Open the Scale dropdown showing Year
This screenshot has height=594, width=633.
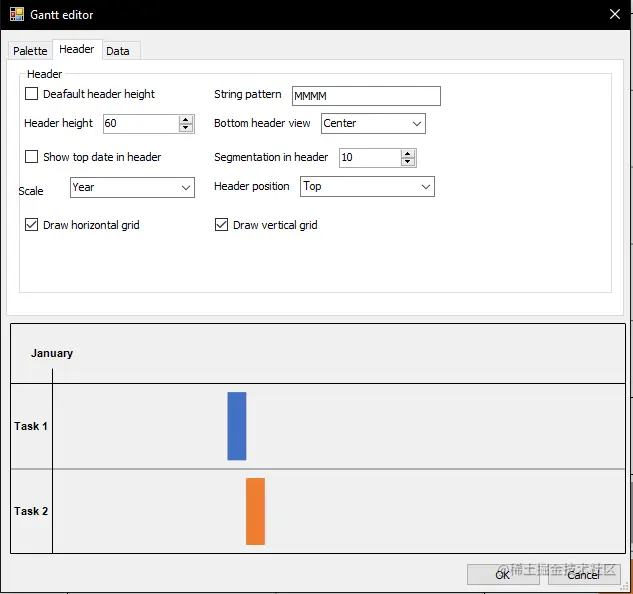pyautogui.click(x=132, y=187)
